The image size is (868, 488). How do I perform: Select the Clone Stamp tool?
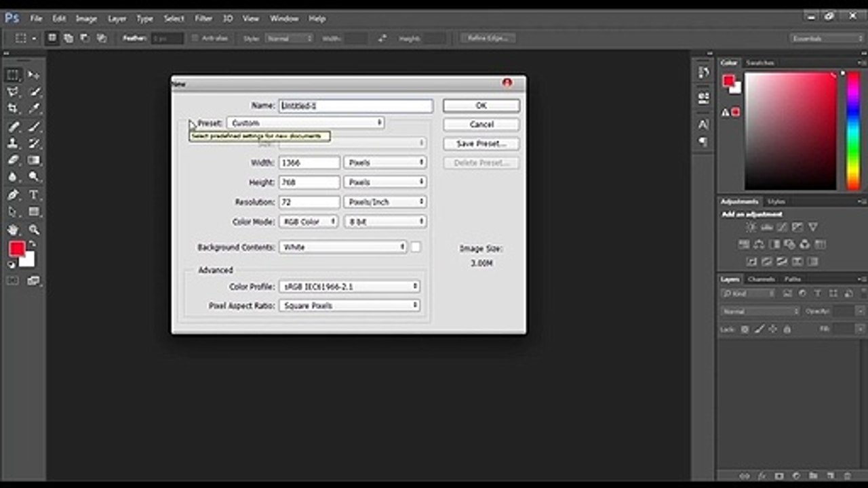coord(13,144)
